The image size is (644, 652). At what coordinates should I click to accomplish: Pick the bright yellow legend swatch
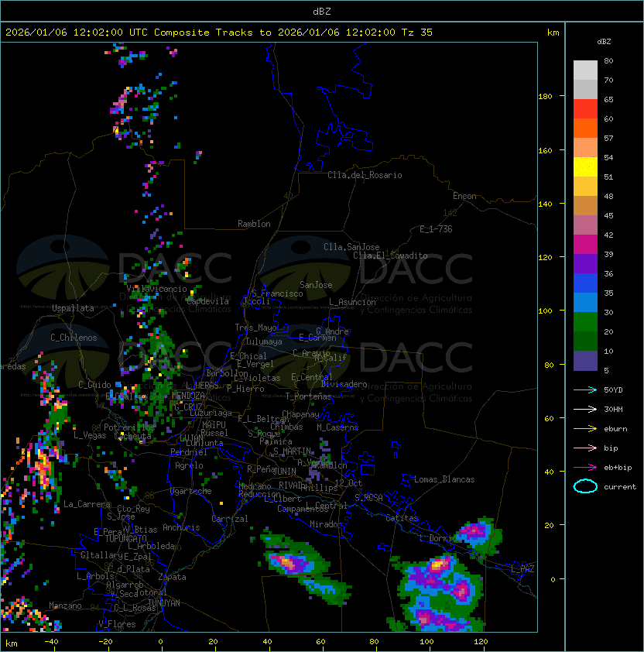(x=585, y=167)
